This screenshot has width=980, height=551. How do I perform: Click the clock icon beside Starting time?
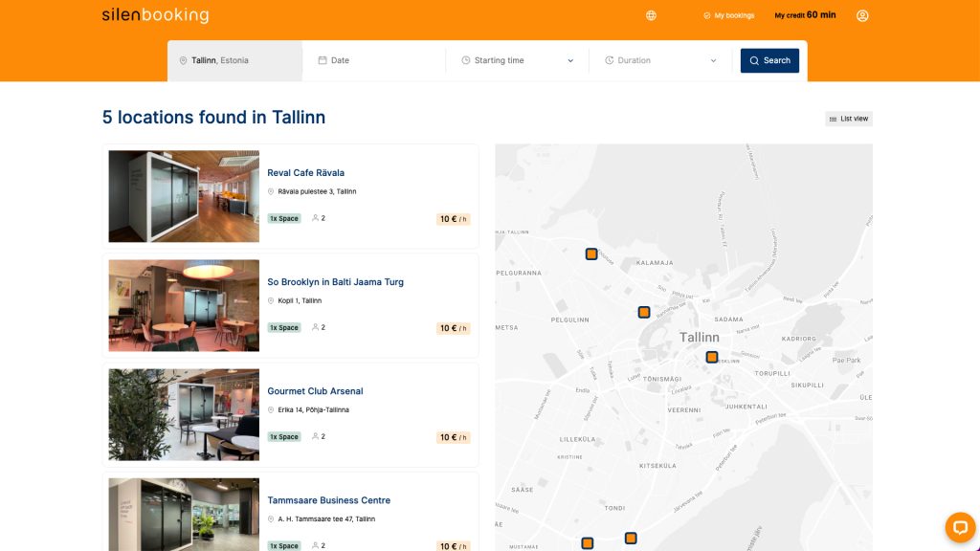point(466,60)
